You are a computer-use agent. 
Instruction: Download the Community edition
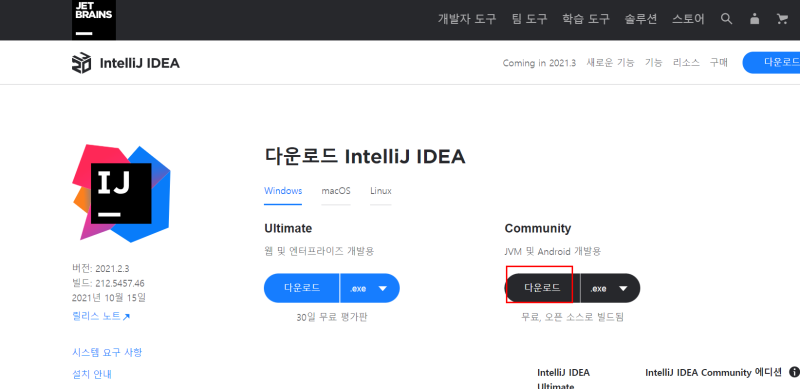[542, 288]
